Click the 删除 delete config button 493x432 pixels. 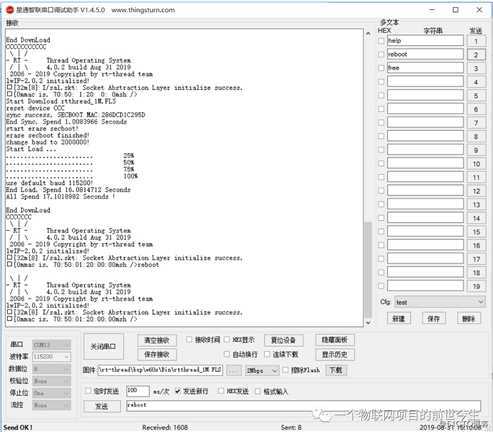pos(468,319)
